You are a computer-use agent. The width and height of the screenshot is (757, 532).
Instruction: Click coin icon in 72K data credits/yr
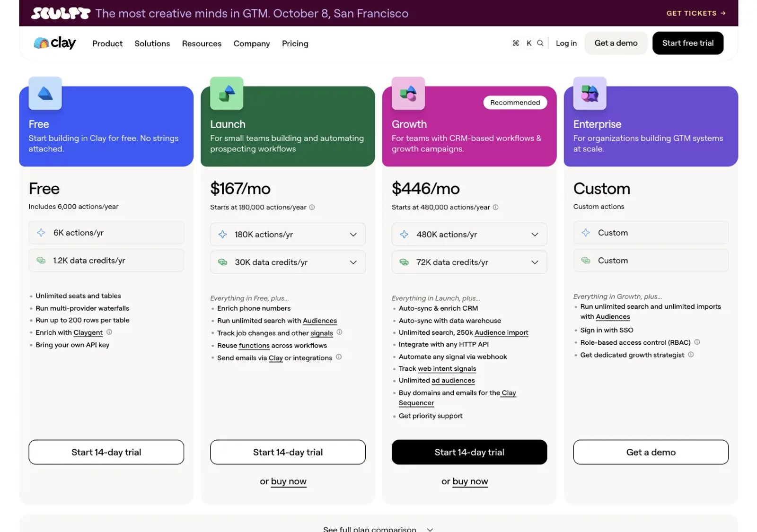pos(404,262)
